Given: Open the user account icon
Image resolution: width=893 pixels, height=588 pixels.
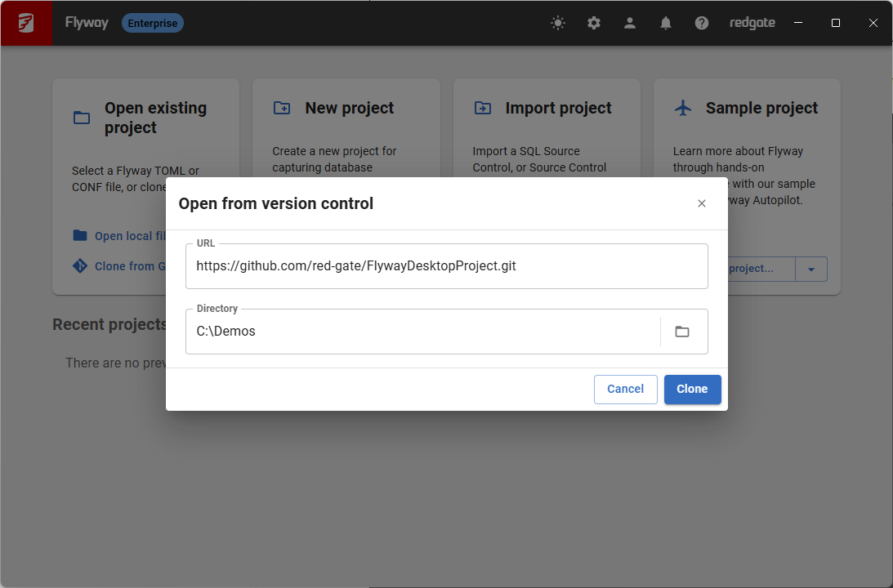Looking at the screenshot, I should [x=630, y=23].
